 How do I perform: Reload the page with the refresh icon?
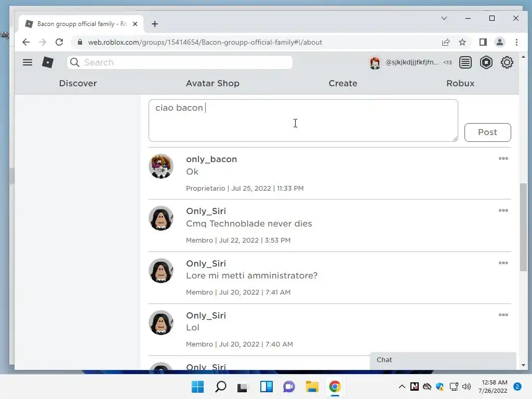coord(59,42)
